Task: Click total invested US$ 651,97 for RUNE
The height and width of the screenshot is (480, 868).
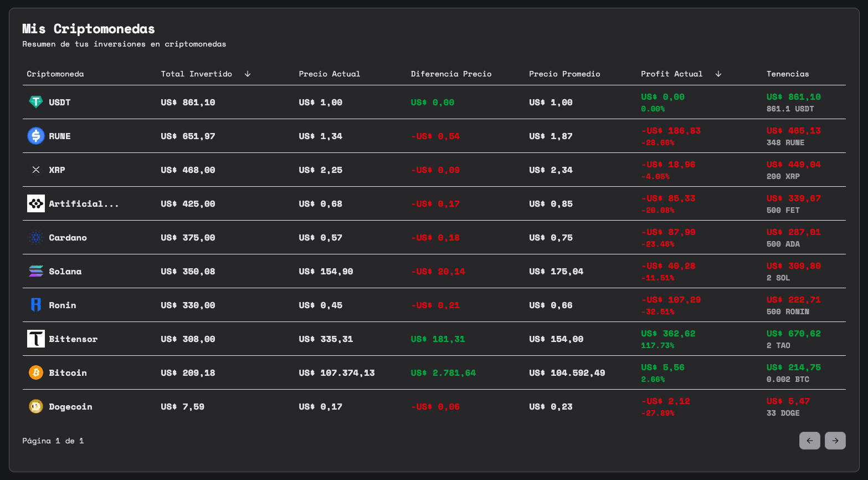Action: coord(188,136)
